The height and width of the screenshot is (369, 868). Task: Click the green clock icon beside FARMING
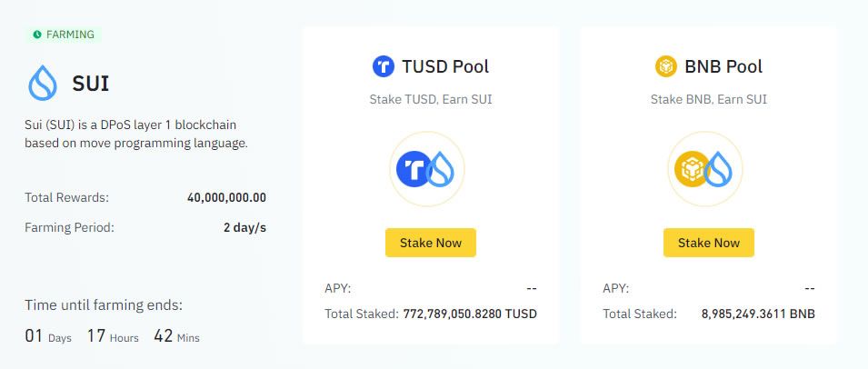36,35
